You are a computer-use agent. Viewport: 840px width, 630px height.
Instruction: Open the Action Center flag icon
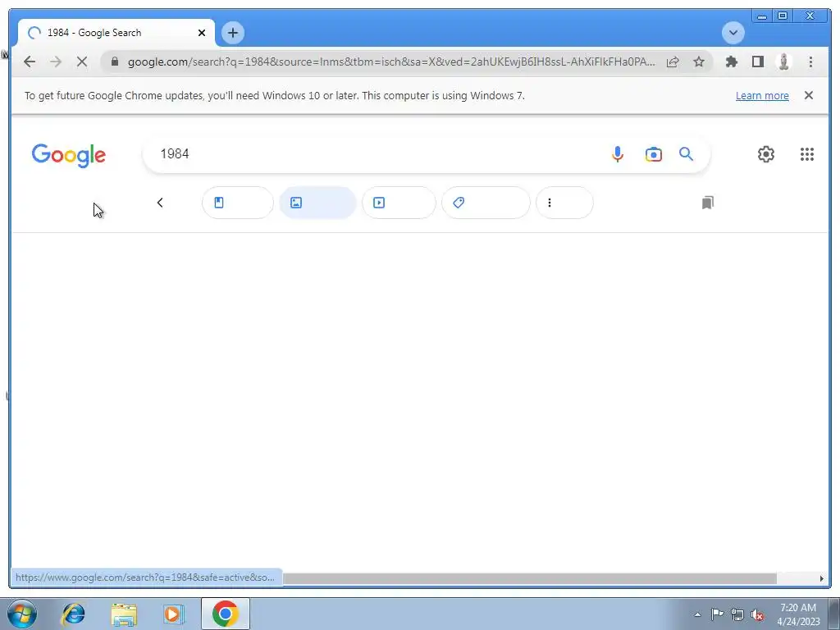[717, 614]
